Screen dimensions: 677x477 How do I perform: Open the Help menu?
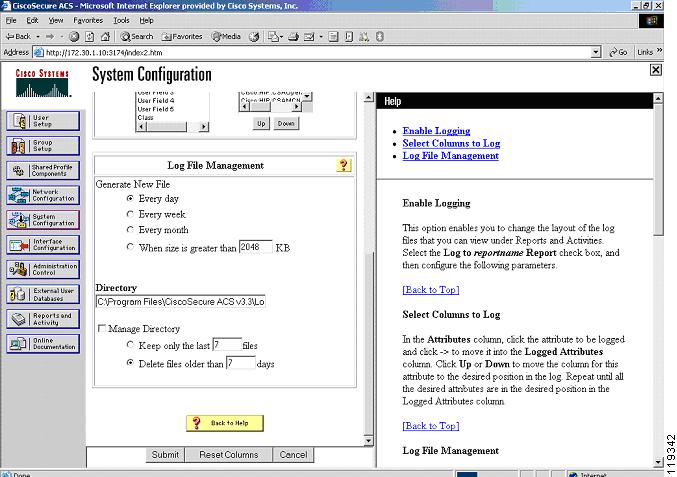(146, 20)
